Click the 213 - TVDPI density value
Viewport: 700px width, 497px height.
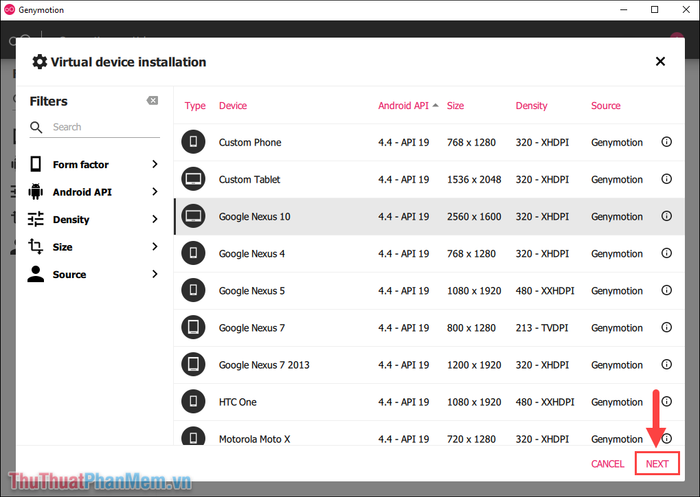(x=542, y=328)
